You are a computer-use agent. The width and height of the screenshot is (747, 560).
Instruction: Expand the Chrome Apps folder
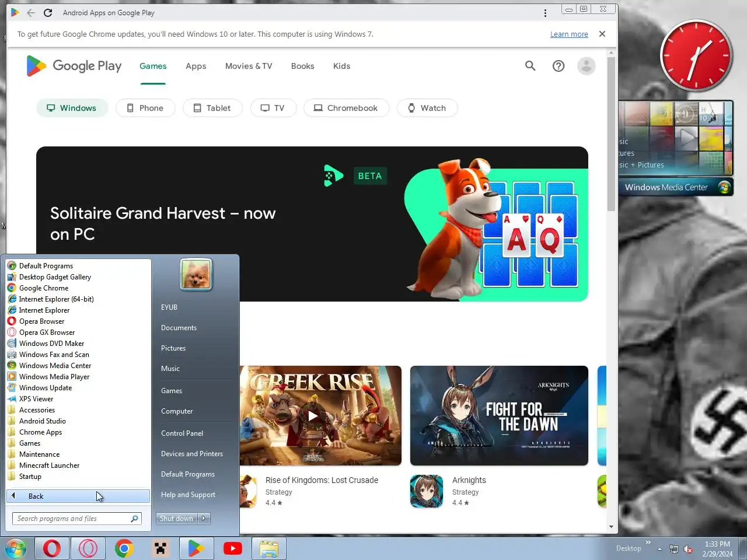[40, 432]
